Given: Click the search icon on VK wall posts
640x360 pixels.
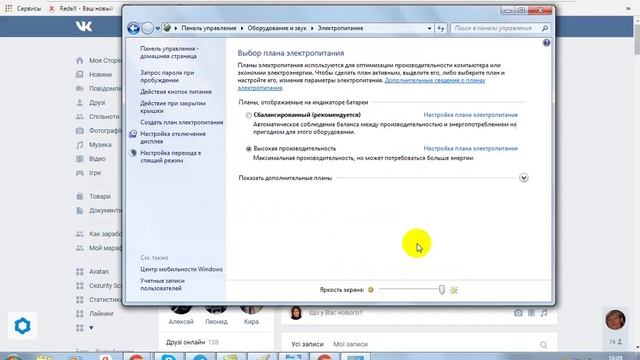Looking at the screenshot, I should click(544, 345).
